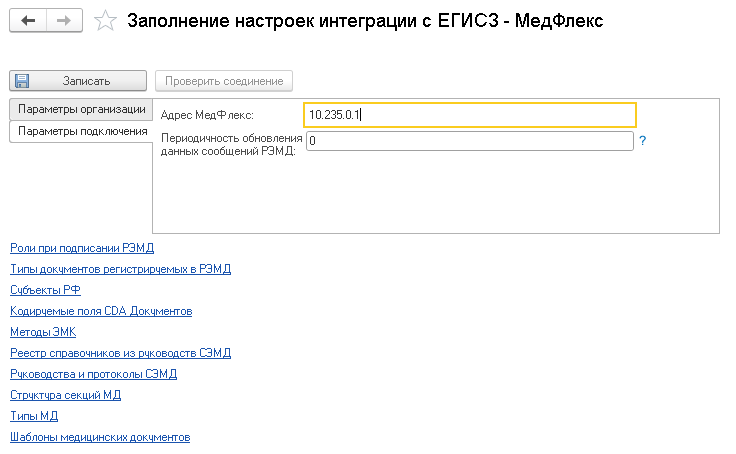Switch to Параметры организации tab
The width and height of the screenshot is (736, 454).
pyautogui.click(x=81, y=108)
